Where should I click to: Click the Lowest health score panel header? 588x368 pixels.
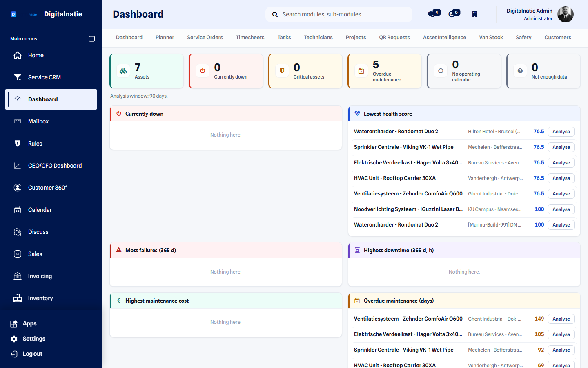(464, 114)
